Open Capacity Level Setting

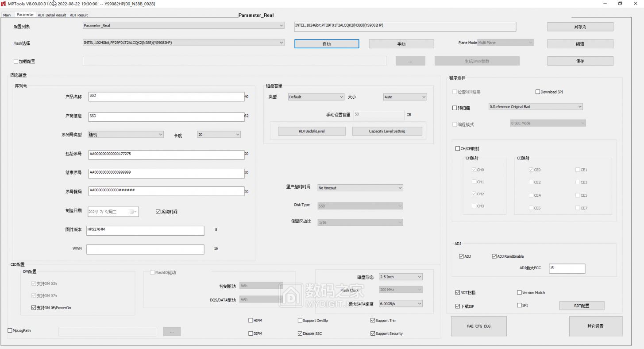387,131
